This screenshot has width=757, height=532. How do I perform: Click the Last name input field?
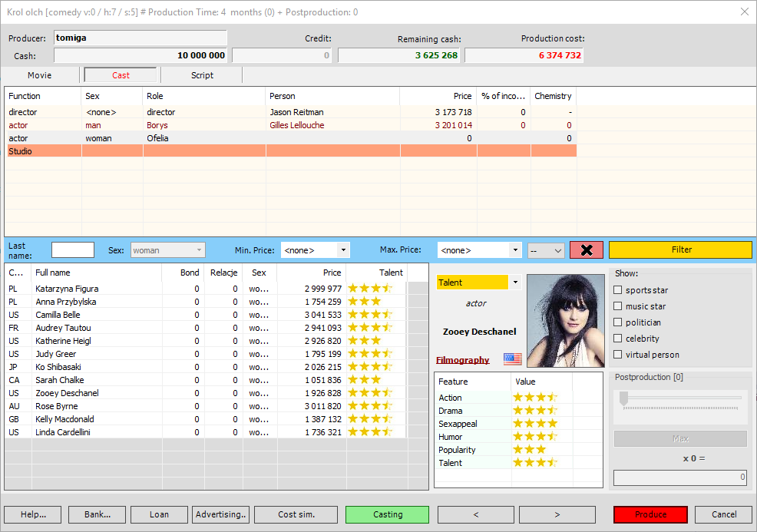(x=73, y=250)
